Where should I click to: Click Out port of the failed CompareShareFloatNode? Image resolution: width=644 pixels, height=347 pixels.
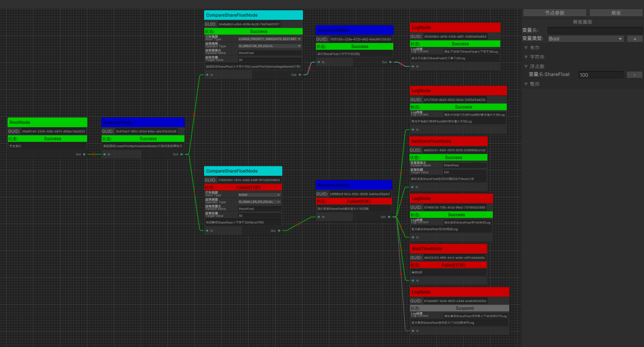click(279, 231)
